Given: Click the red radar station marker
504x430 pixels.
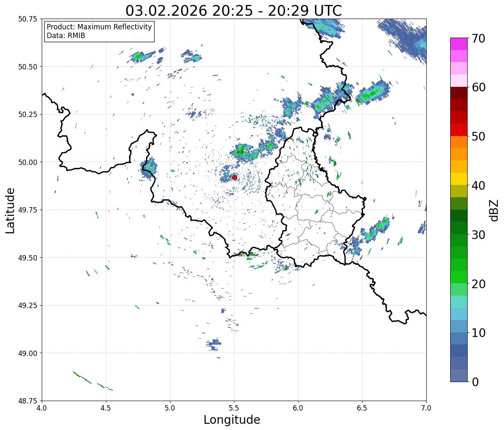Looking at the screenshot, I should (x=235, y=177).
